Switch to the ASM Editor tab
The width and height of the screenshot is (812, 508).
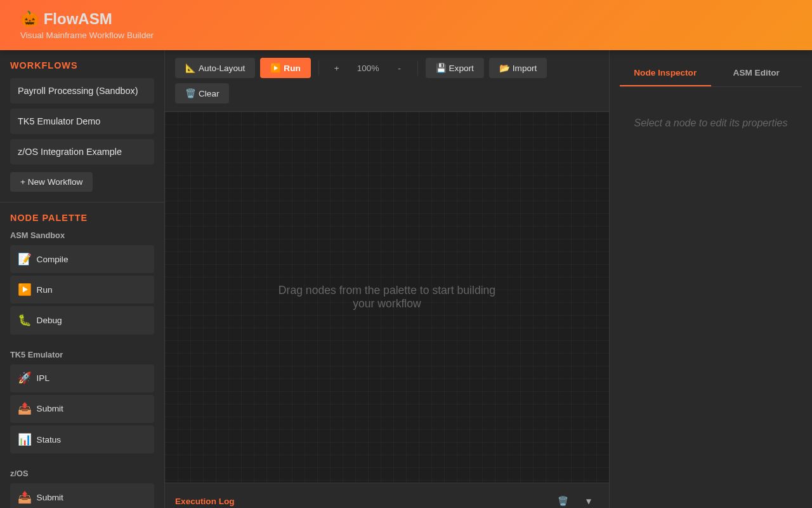756,72
